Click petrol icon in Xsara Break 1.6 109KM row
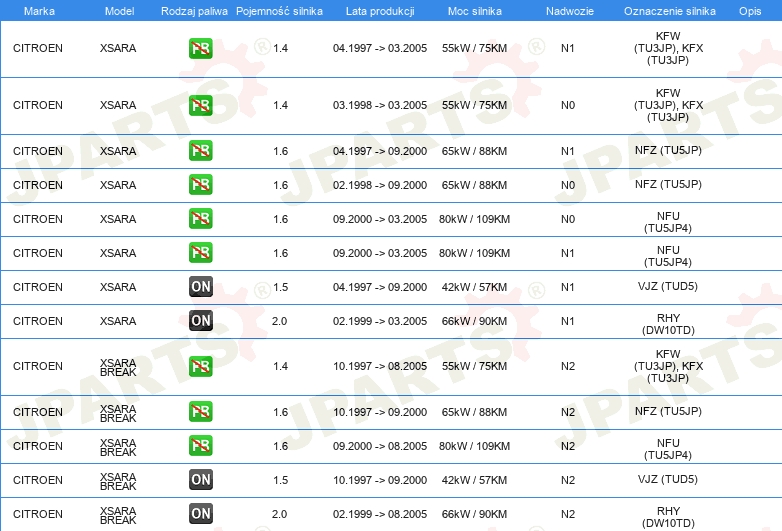782x531 pixels. (200, 445)
